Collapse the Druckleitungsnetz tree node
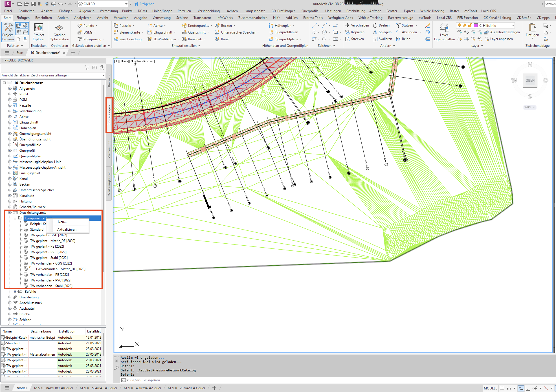Screen dimensions: 556x392 10,213
